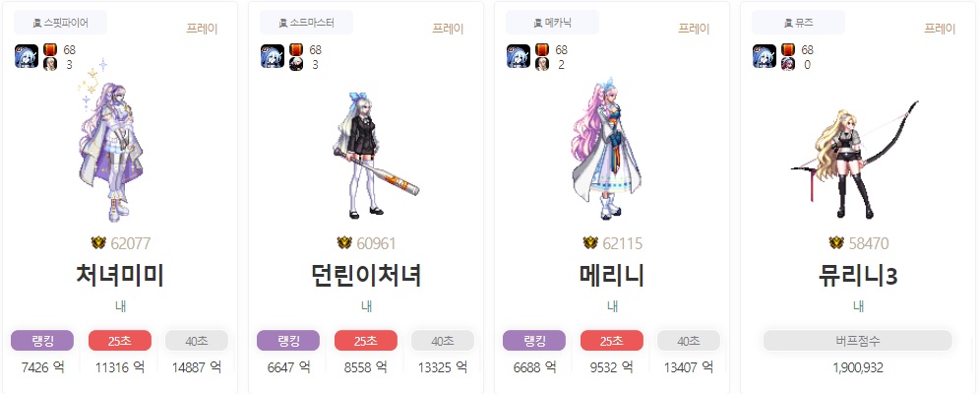The height and width of the screenshot is (394, 980).
Task: Open 프레이 link on 처녀미미 card
Action: (202, 29)
